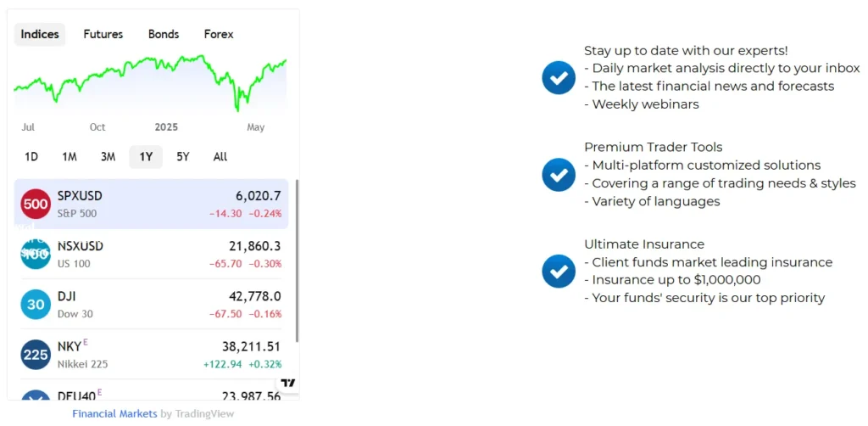Viewport: 868px width, 426px height.
Task: Select the Indices tab
Action: tap(40, 35)
